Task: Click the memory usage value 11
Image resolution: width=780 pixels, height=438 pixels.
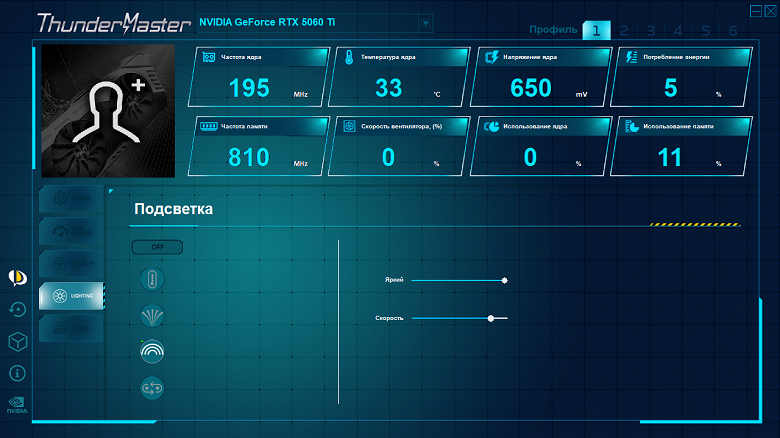Action: click(670, 157)
